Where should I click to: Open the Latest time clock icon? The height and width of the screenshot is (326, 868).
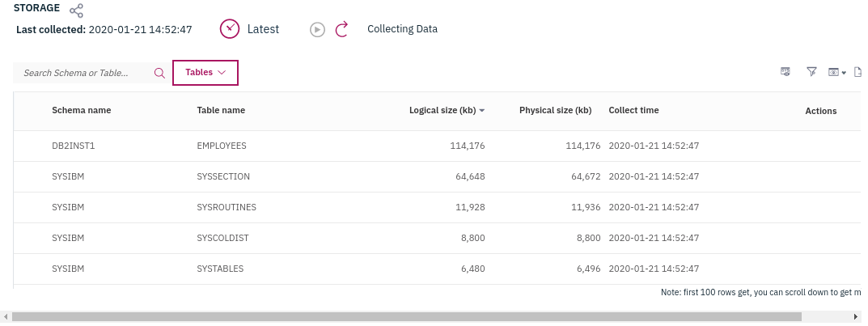231,29
